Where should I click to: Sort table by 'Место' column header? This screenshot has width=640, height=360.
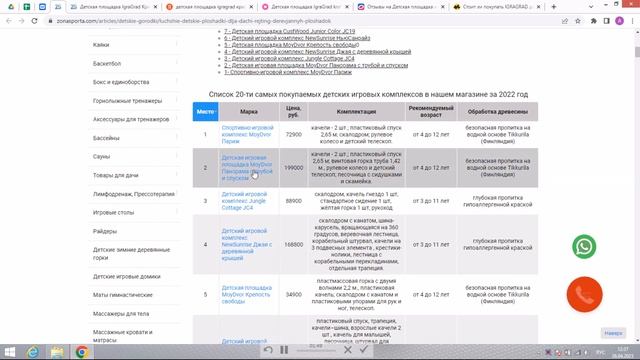(x=205, y=111)
